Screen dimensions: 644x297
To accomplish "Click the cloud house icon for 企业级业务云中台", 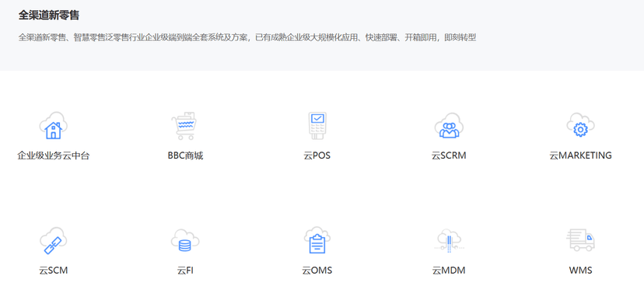I will 54,125.
